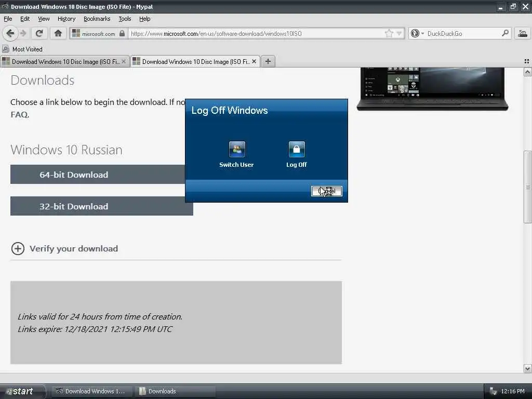Screen dimensions: 532x399
Task: Open the Tools menu
Action: point(125,19)
